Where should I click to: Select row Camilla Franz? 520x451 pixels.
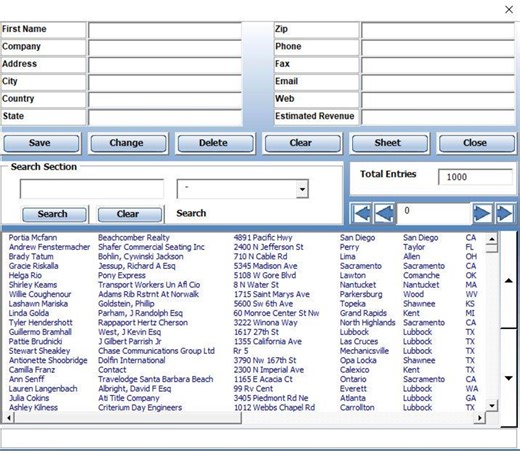coord(245,370)
